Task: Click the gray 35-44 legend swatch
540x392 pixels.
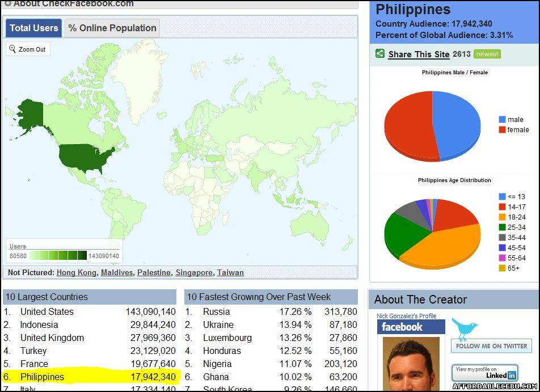Action: (502, 237)
